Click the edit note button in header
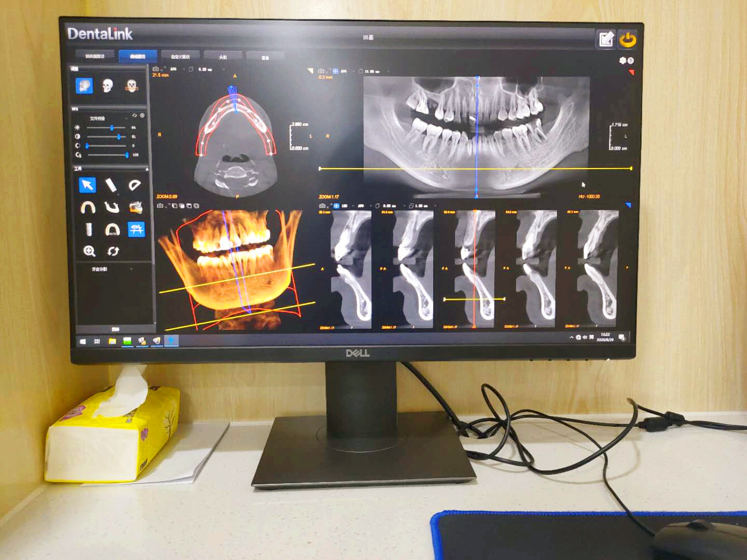 tap(606, 39)
